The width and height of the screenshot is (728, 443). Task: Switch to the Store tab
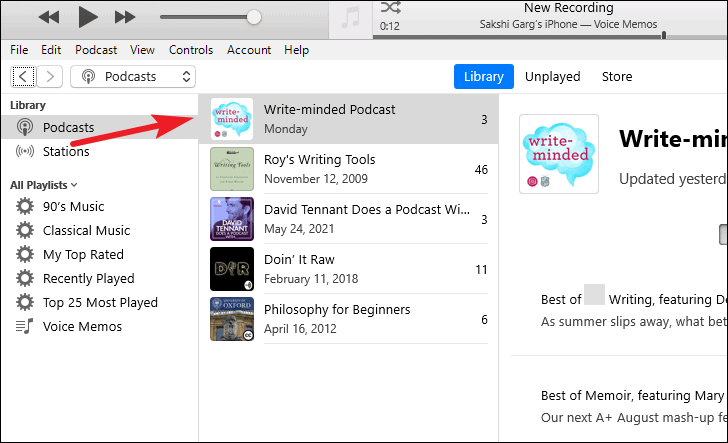point(617,76)
